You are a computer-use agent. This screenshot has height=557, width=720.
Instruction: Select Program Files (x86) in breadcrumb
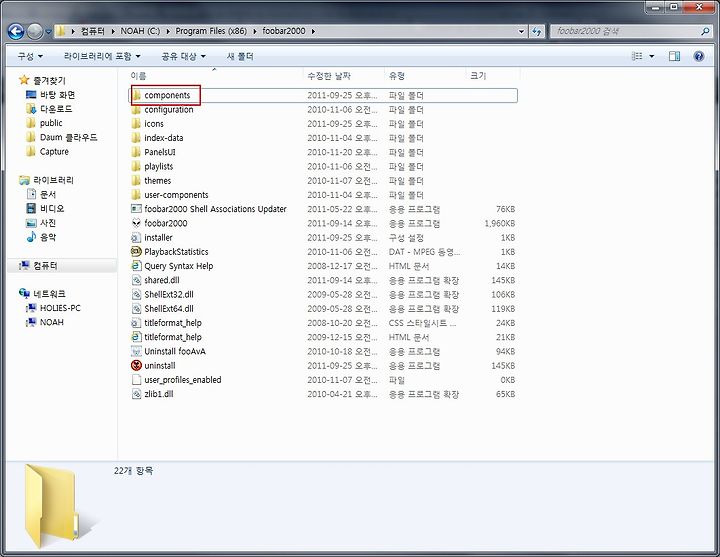[x=211, y=31]
